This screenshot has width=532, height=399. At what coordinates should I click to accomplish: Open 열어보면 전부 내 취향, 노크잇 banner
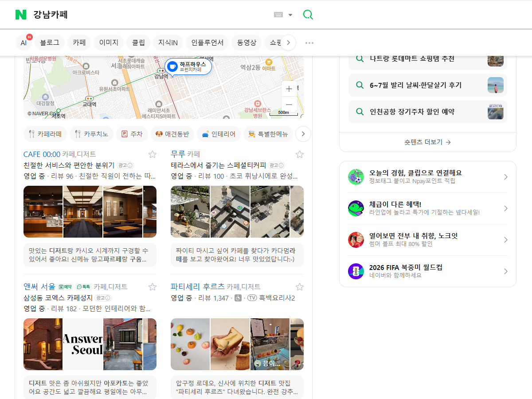(428, 240)
